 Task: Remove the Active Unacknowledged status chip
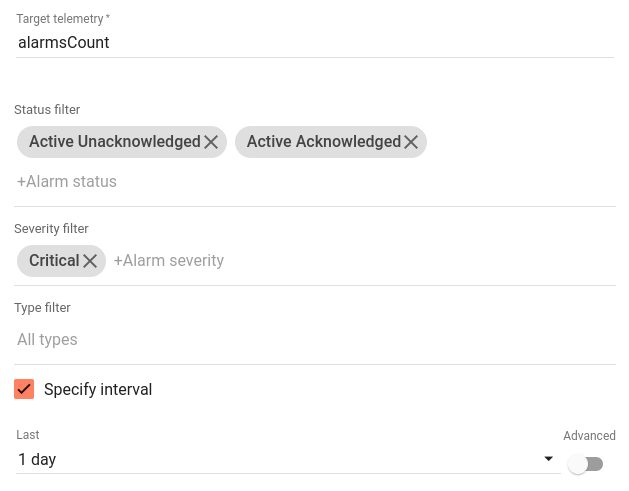click(x=211, y=142)
